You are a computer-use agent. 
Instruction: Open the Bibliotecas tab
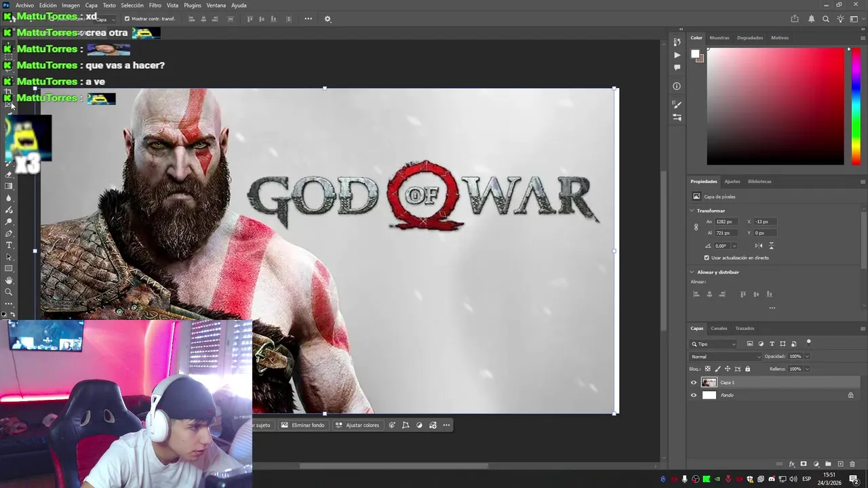(x=759, y=182)
